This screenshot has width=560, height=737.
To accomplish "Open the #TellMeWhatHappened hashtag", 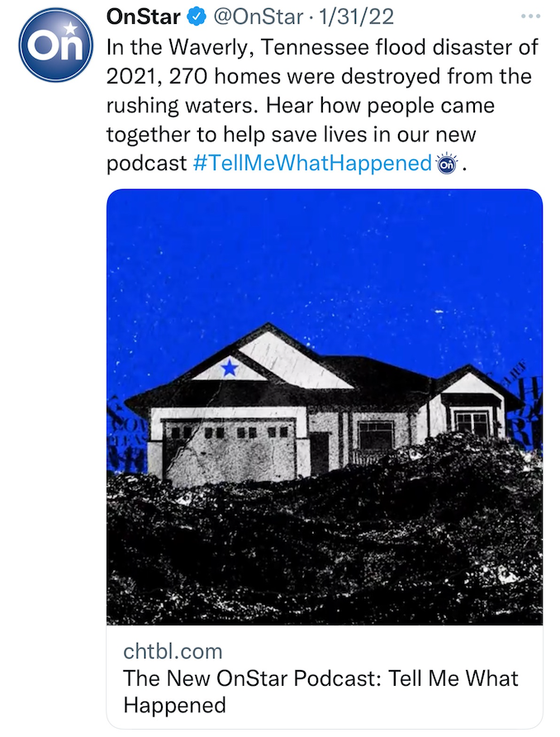I will coord(312,163).
